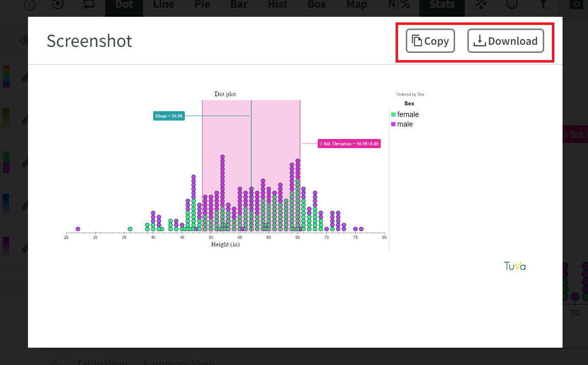
Task: Expand the bottom panel chevron
Action: tap(55, 362)
